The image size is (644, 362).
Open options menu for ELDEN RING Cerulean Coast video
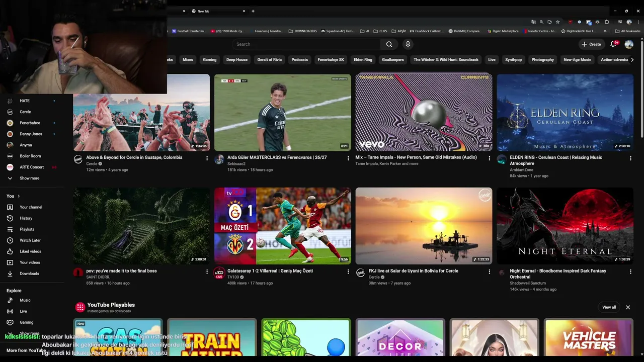click(630, 158)
